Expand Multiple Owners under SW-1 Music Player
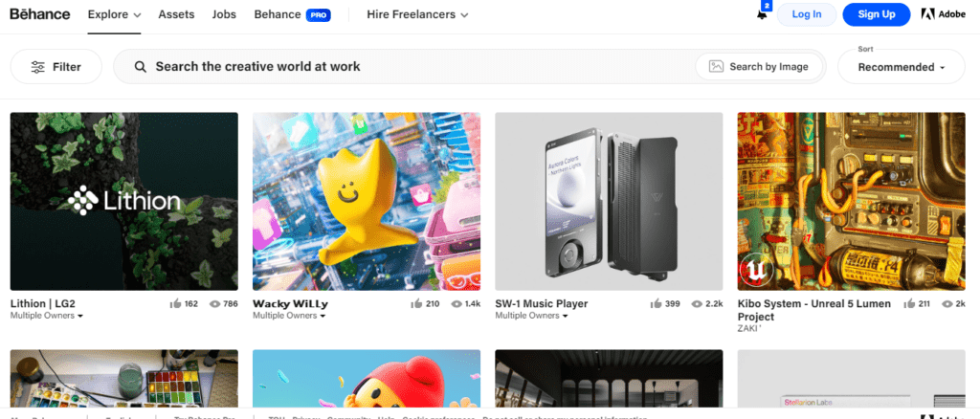This screenshot has height=419, width=980. 532,316
